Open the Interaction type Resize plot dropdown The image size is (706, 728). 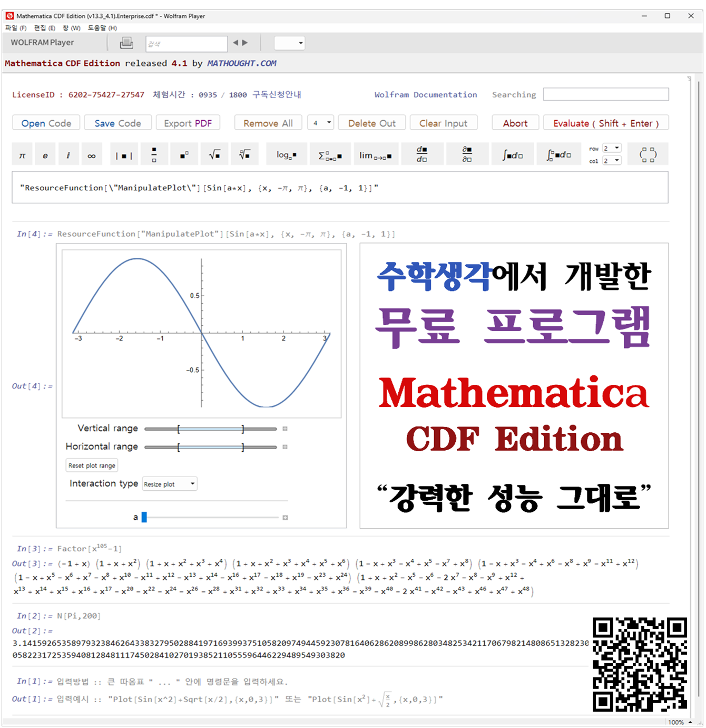click(x=170, y=484)
